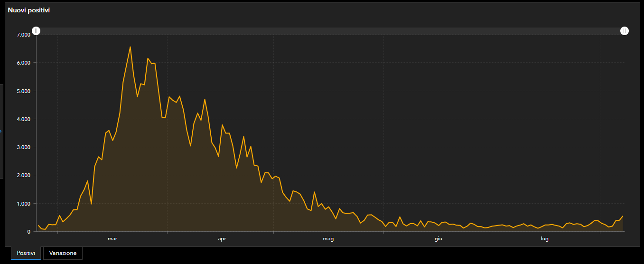The height and width of the screenshot is (264, 644).
Task: Click the right range slider handle
Action: tap(625, 31)
